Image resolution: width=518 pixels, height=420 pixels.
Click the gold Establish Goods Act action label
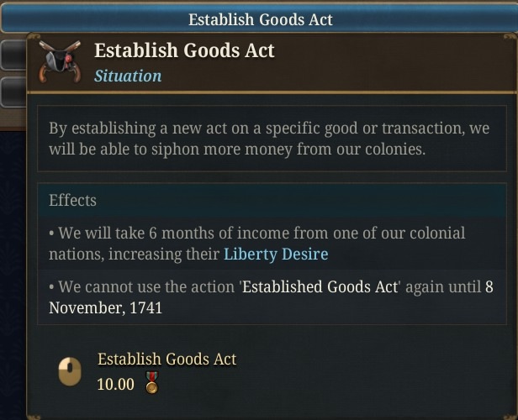pyautogui.click(x=166, y=359)
